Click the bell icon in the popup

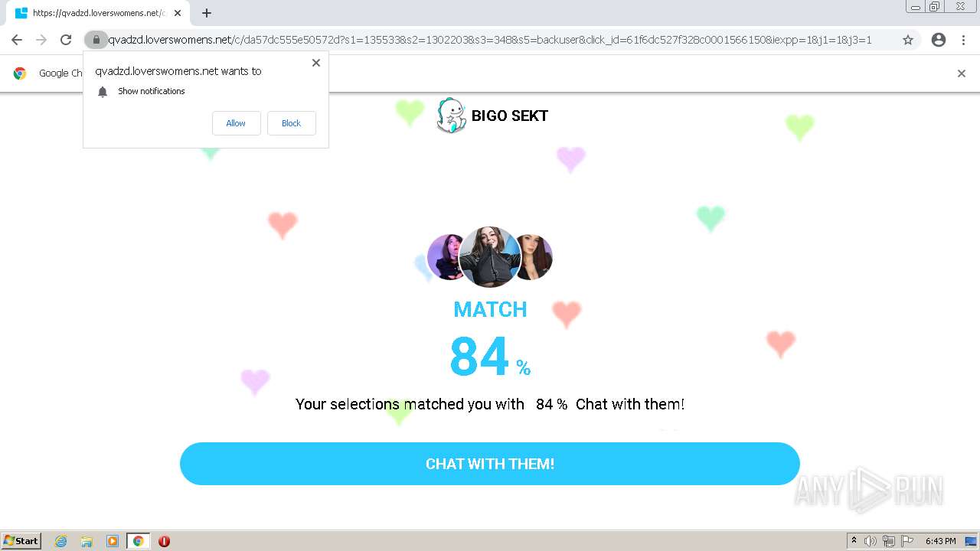(x=103, y=92)
